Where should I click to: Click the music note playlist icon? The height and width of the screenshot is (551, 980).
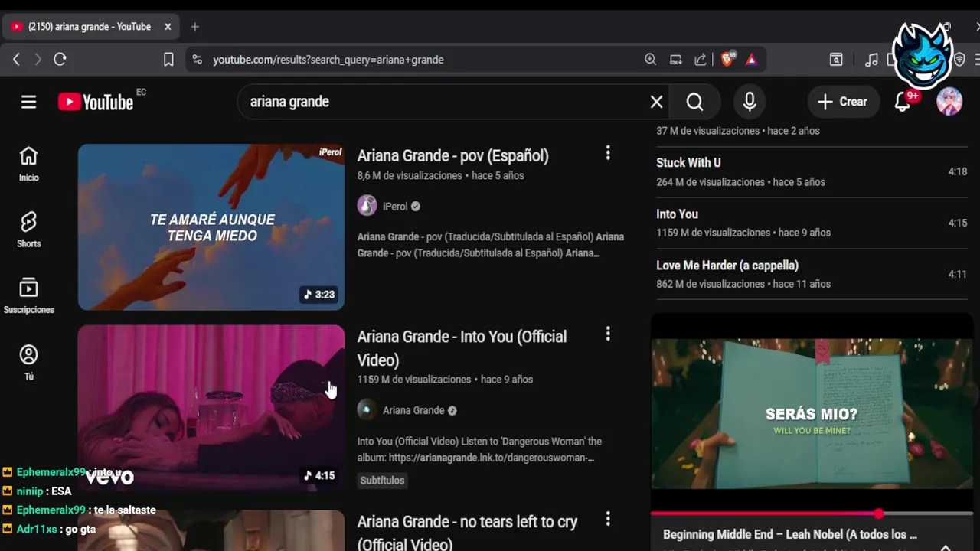pyautogui.click(x=871, y=59)
